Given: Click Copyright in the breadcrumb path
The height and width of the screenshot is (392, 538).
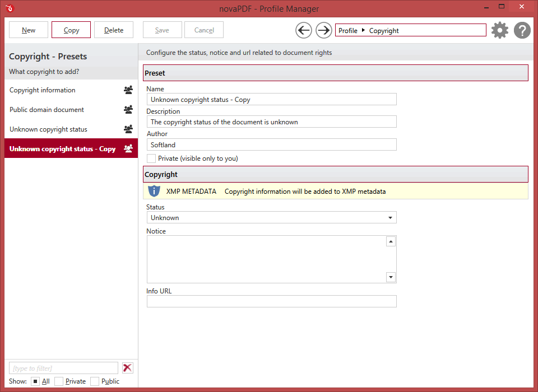Looking at the screenshot, I should point(384,31).
